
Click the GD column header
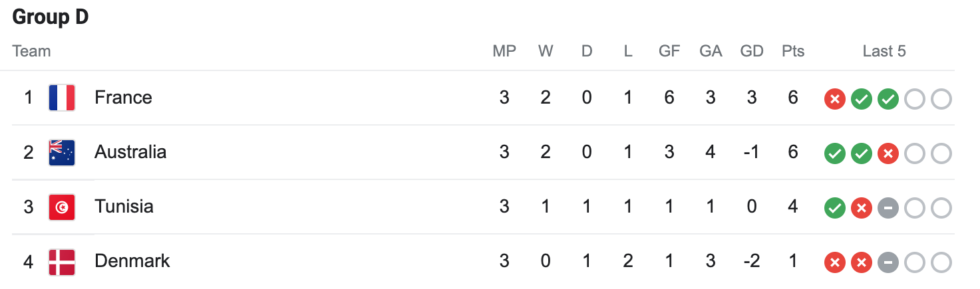(751, 51)
